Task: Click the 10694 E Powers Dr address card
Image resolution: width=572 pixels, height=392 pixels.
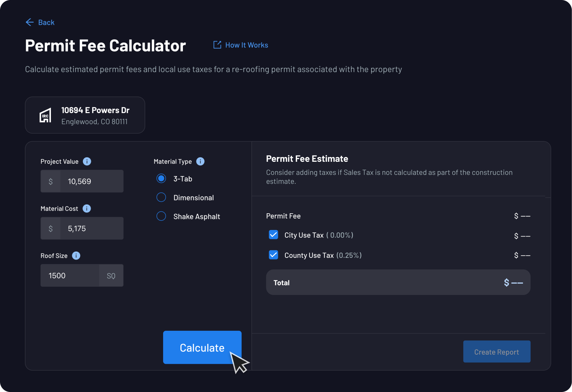Action: [85, 115]
